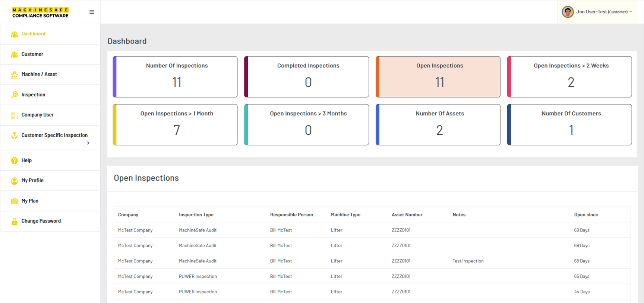Click the Change Password lock icon
The image size is (644, 303).
pos(14,221)
